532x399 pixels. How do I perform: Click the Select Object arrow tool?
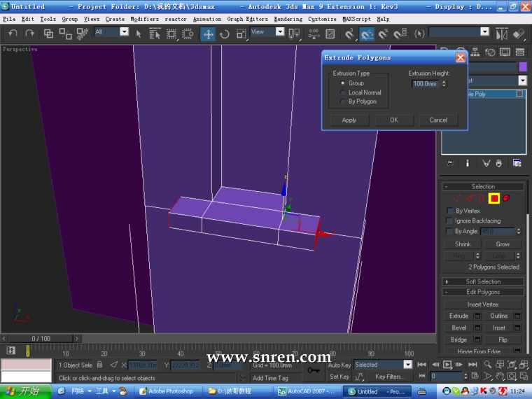pyautogui.click(x=139, y=34)
